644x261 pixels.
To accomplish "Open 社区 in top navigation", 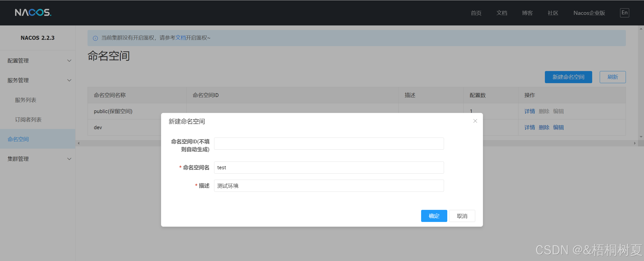I will click(553, 13).
